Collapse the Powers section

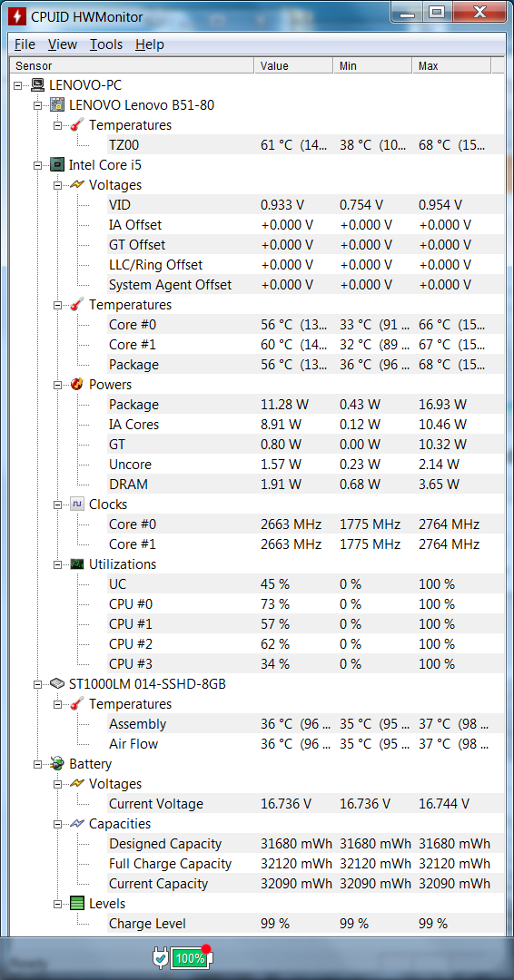[x=57, y=385]
